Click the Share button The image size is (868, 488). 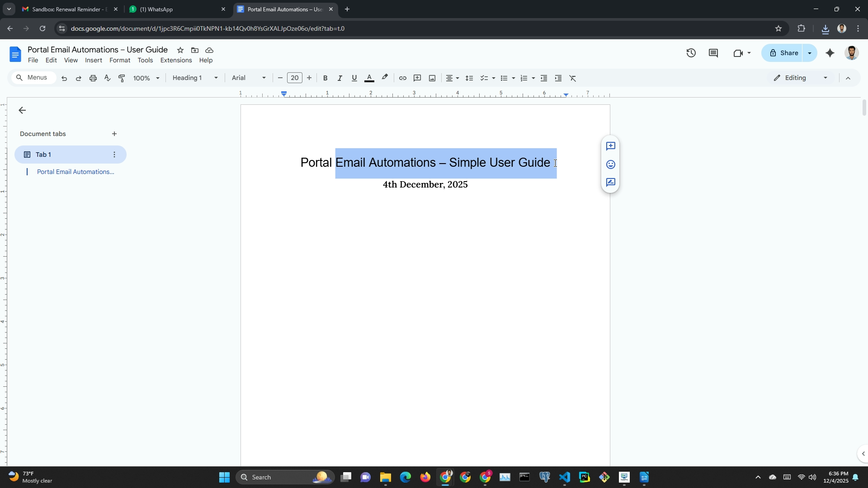(x=783, y=53)
